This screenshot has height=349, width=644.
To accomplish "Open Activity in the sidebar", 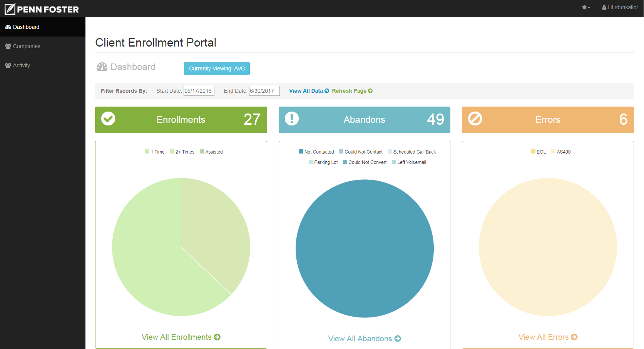I will point(43,65).
